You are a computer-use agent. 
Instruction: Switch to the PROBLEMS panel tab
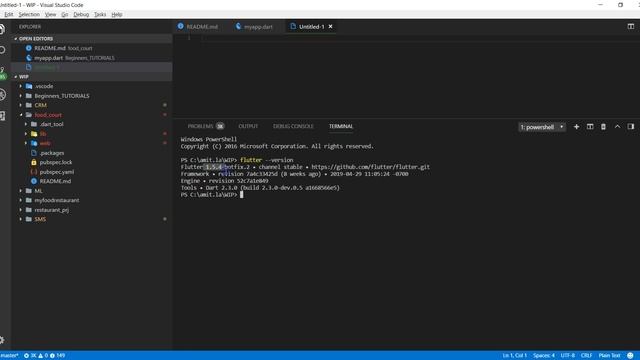pos(206,127)
